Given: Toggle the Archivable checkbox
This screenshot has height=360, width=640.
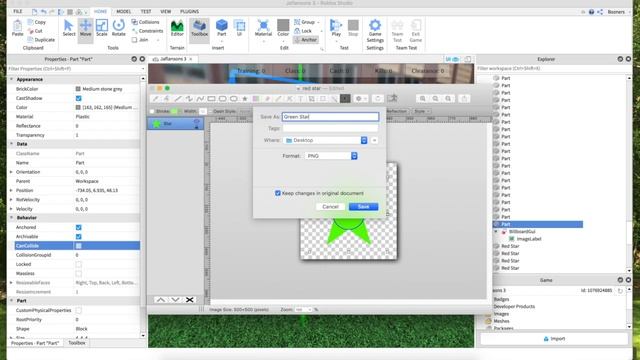Looking at the screenshot, I should pos(78,237).
